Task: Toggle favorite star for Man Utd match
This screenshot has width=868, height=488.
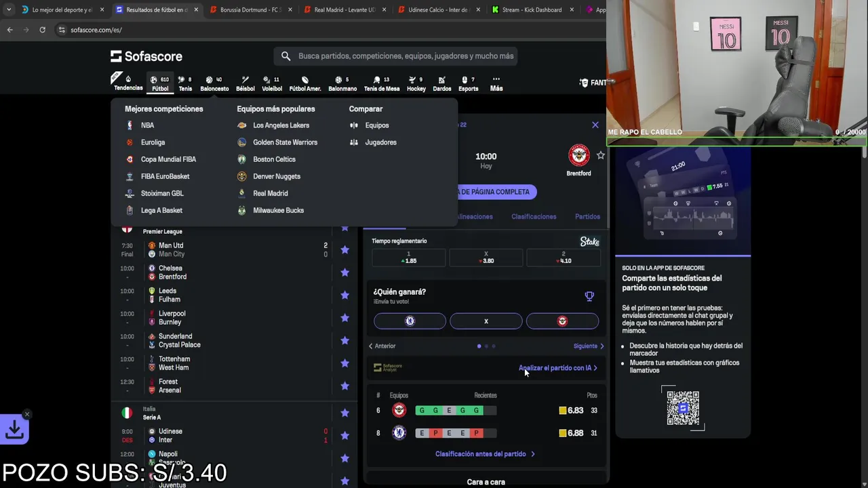Action: (x=344, y=249)
